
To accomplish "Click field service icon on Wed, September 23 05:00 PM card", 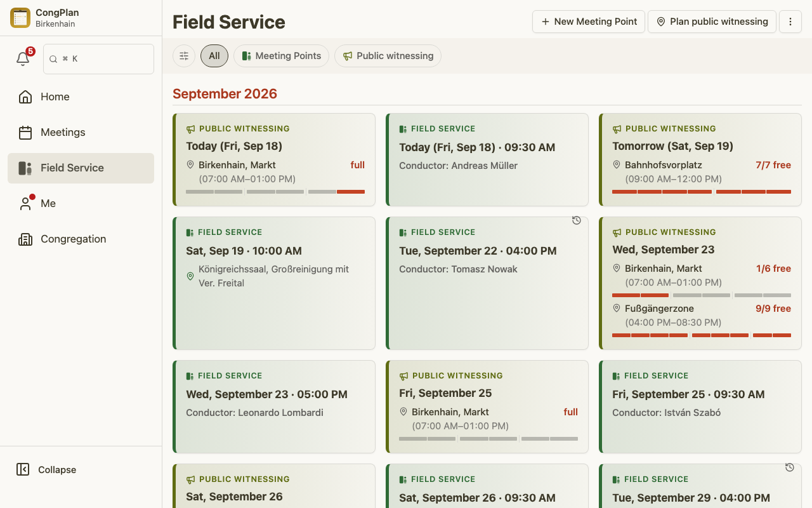I will coord(190,376).
